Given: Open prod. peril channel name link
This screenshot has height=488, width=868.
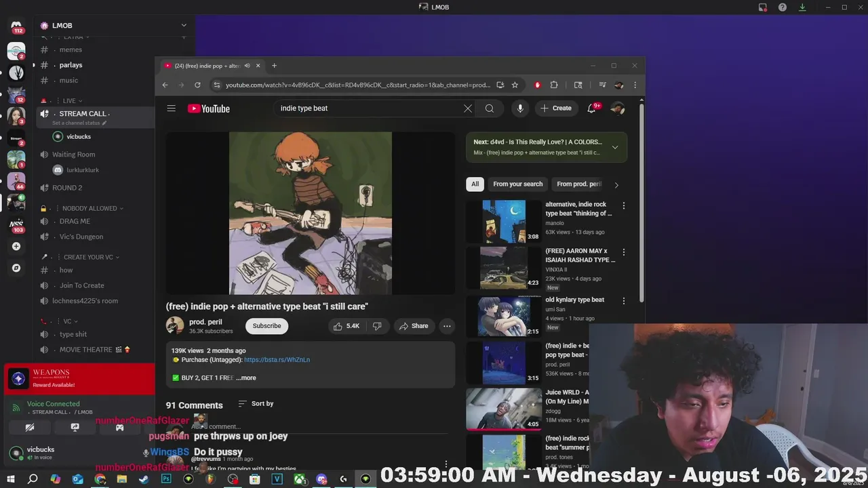Looking at the screenshot, I should click(x=205, y=322).
